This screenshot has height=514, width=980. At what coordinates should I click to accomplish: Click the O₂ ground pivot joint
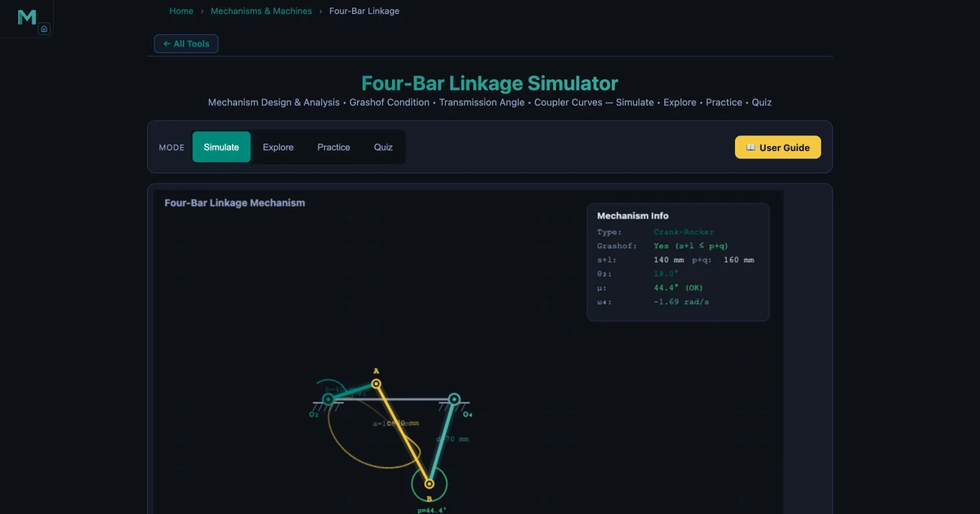tap(328, 400)
